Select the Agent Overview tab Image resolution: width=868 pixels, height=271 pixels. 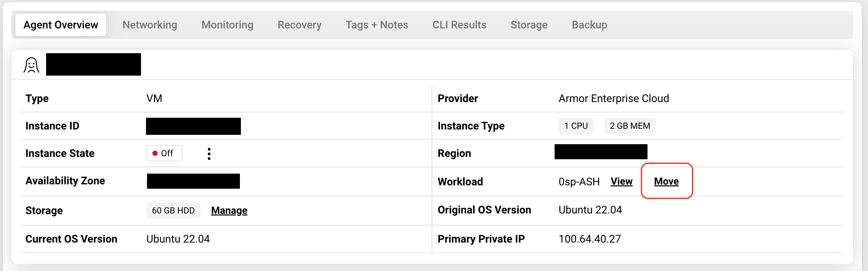click(61, 25)
